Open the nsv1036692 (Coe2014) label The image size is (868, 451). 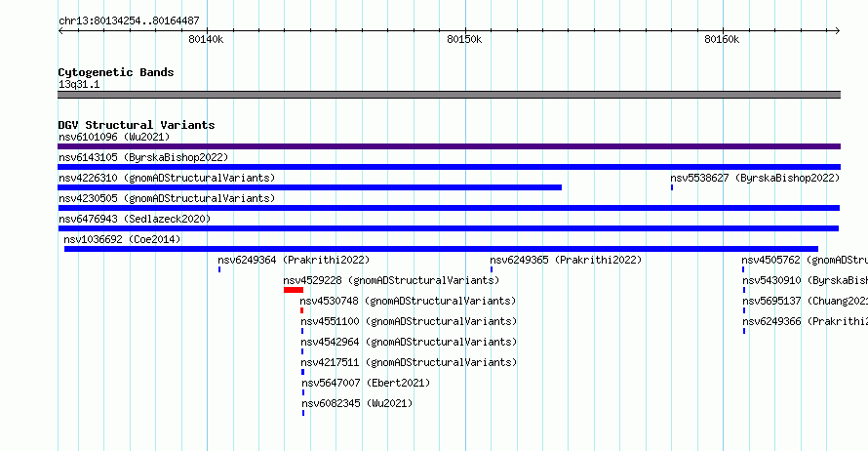(x=122, y=239)
